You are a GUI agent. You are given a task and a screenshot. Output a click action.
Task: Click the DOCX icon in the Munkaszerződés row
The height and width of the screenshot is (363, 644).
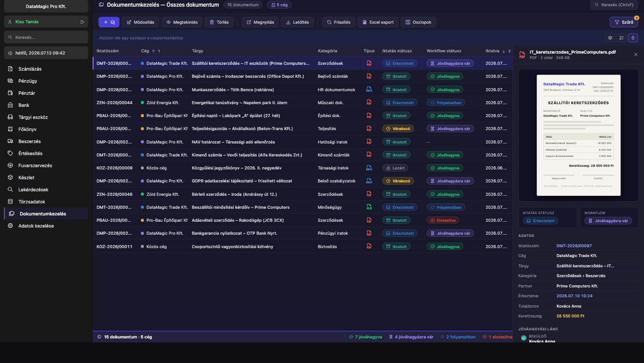pos(369,89)
